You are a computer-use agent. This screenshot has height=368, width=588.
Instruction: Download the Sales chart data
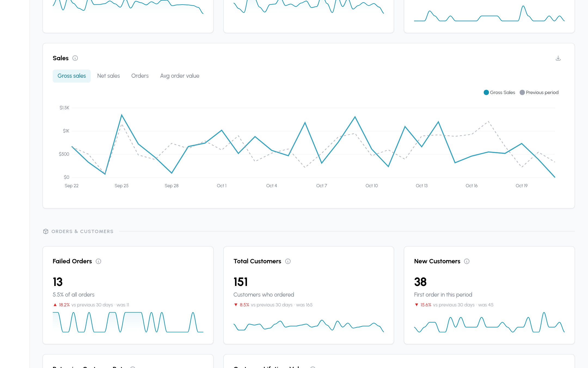click(558, 58)
